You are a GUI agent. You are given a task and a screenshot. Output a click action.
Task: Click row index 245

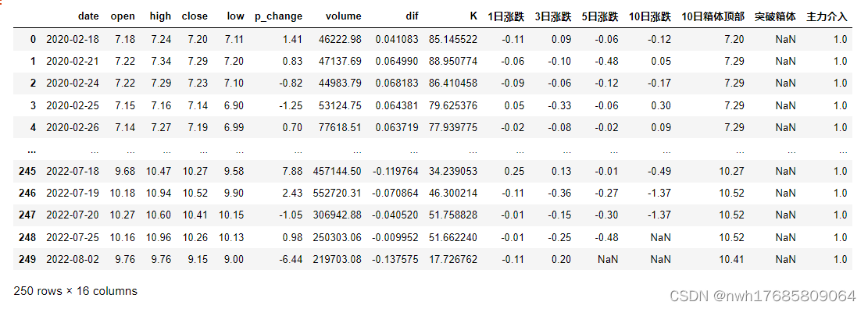click(x=27, y=171)
